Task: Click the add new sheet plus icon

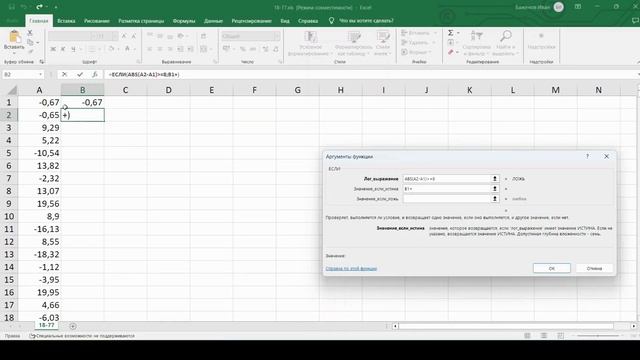Action: pyautogui.click(x=73, y=326)
